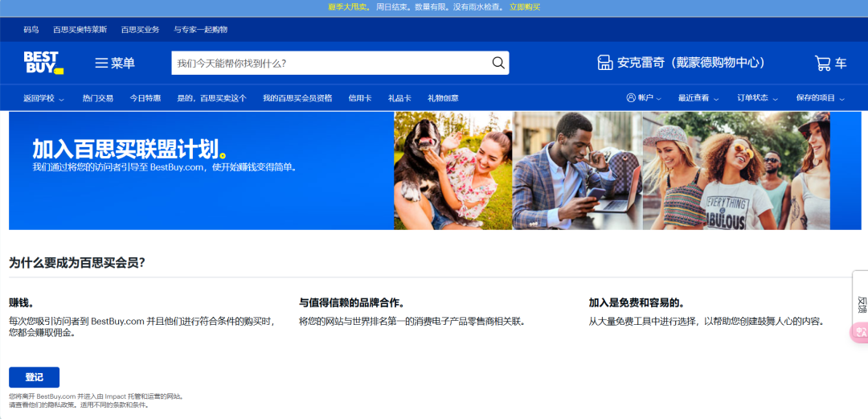Open the shopping cart icon
Screen dimensions: 868x419
822,63
